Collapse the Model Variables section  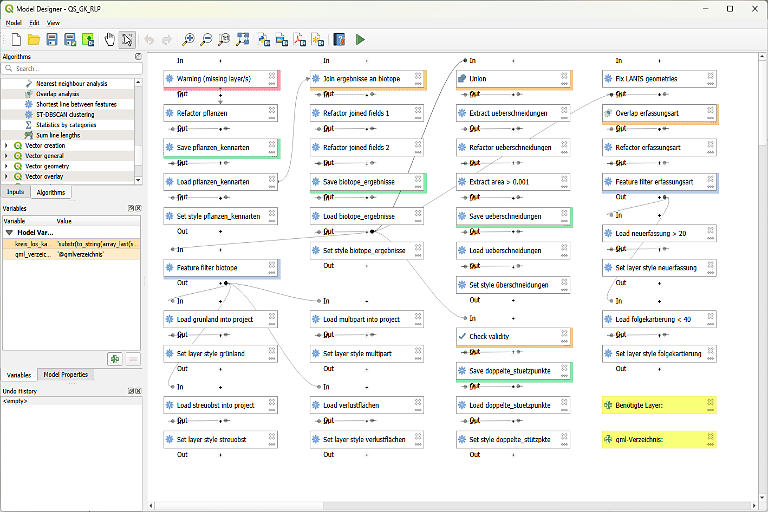[8, 231]
